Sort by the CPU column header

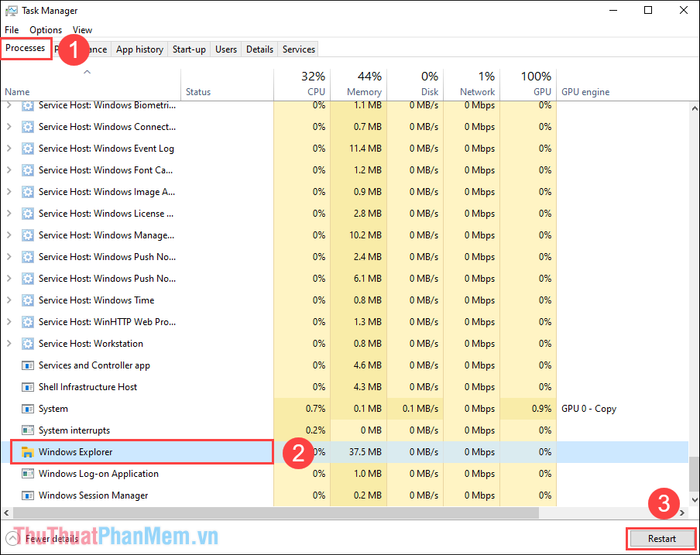(x=302, y=85)
